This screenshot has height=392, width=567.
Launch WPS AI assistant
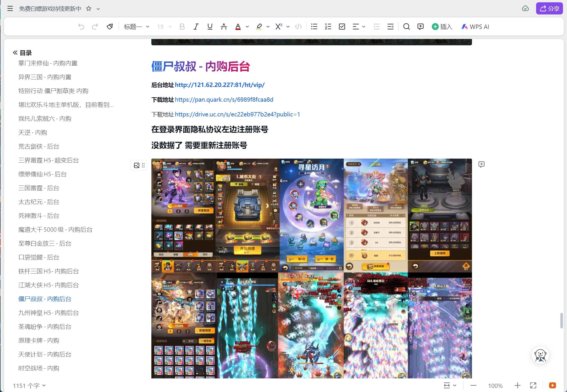click(475, 27)
